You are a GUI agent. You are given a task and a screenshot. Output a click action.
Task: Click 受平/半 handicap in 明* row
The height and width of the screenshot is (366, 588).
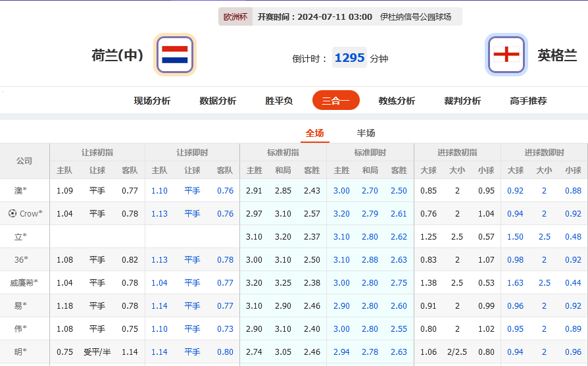coord(97,352)
